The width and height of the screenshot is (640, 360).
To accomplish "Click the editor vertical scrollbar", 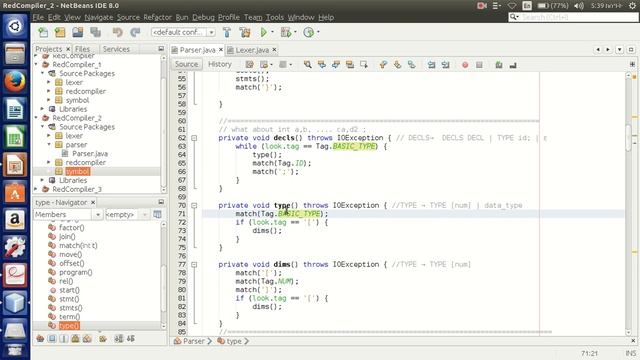I will (629, 204).
